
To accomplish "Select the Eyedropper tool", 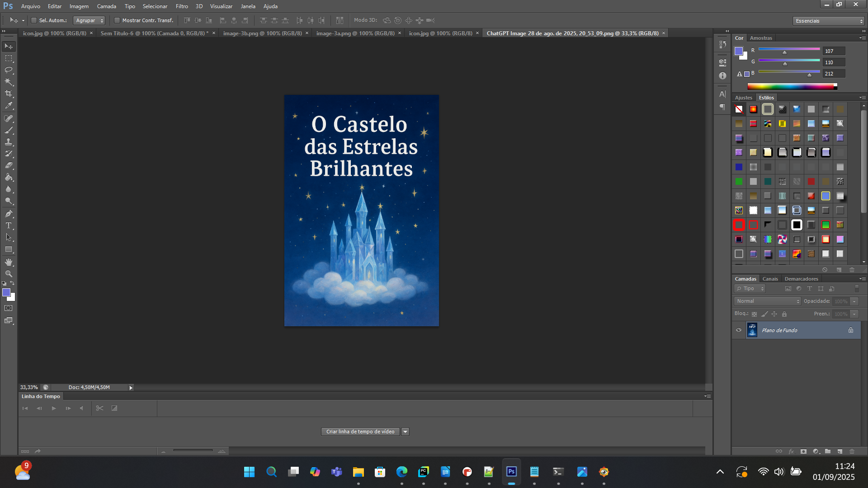I will (9, 106).
